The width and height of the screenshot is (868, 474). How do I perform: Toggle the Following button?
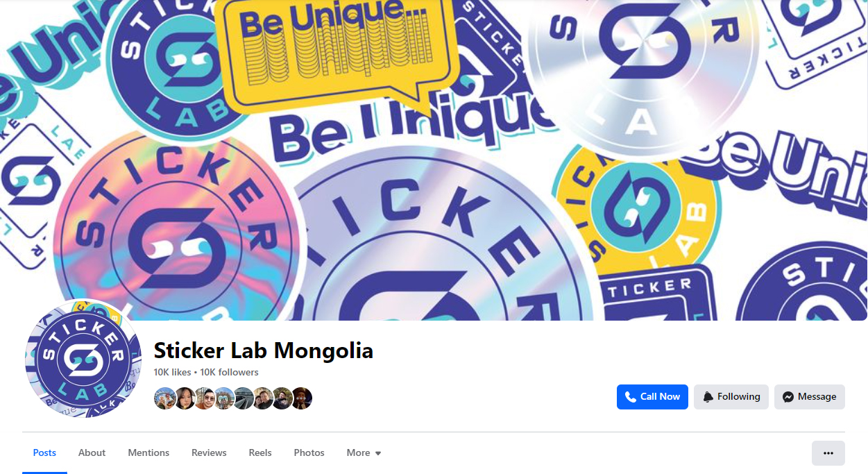[x=731, y=397]
